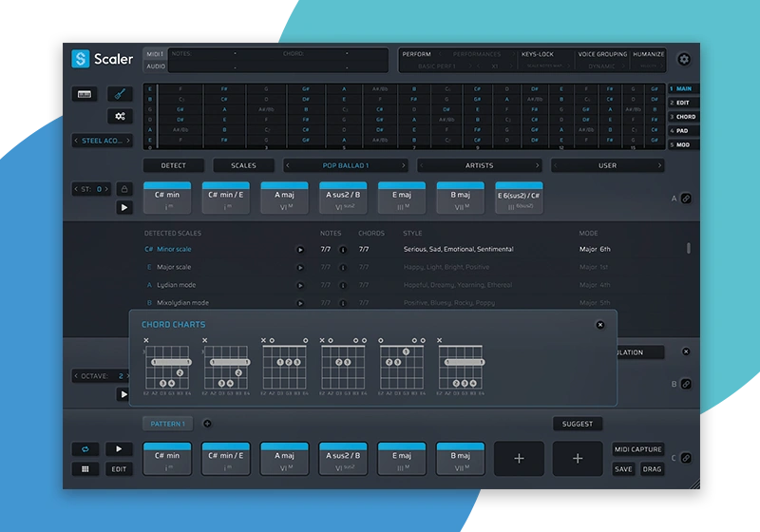Go to previous instrument before STEEL ACO

click(76, 141)
